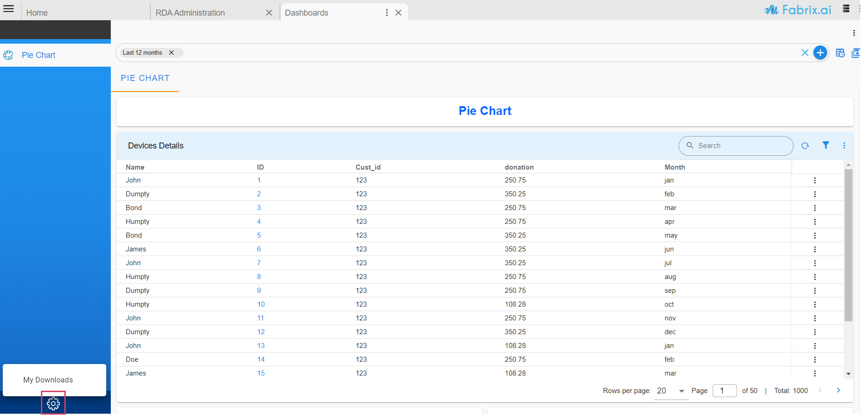Open the table time settings icon
Viewport: 868px width, 416px height.
840,53
